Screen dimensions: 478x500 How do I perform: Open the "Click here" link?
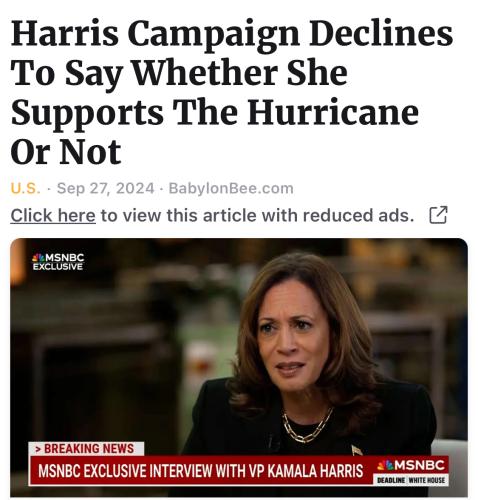tap(53, 215)
